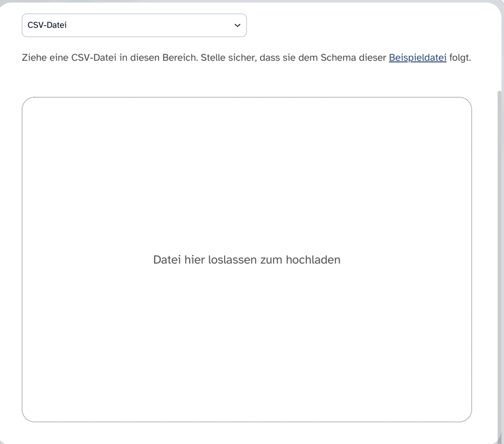Click the dotted file upload drop zone

point(247,259)
